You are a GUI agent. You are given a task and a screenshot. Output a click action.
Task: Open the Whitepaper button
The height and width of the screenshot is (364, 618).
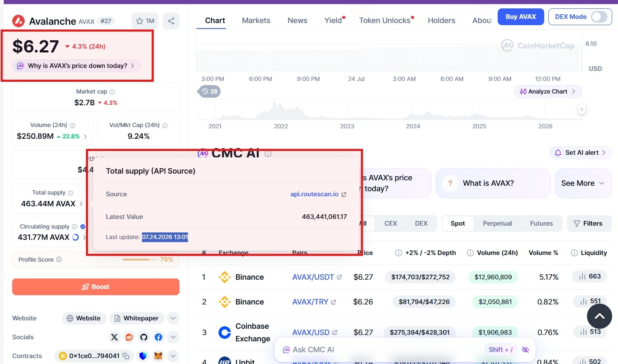coord(137,318)
